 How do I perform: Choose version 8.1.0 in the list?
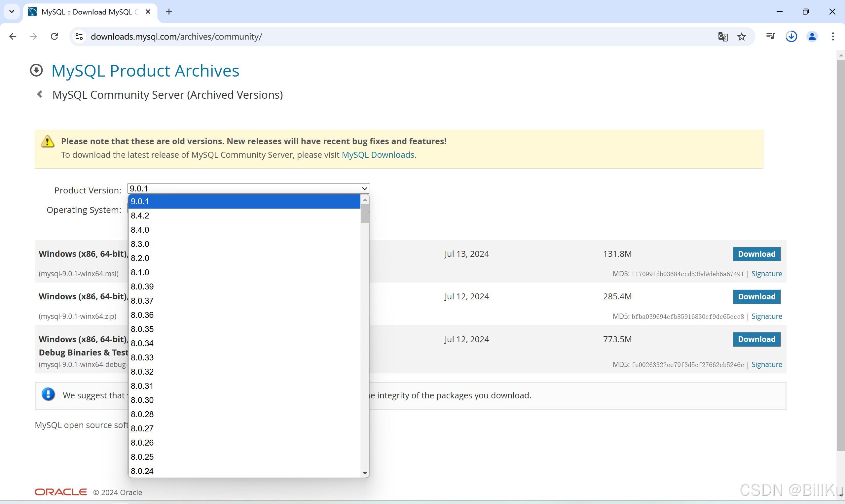pos(244,272)
